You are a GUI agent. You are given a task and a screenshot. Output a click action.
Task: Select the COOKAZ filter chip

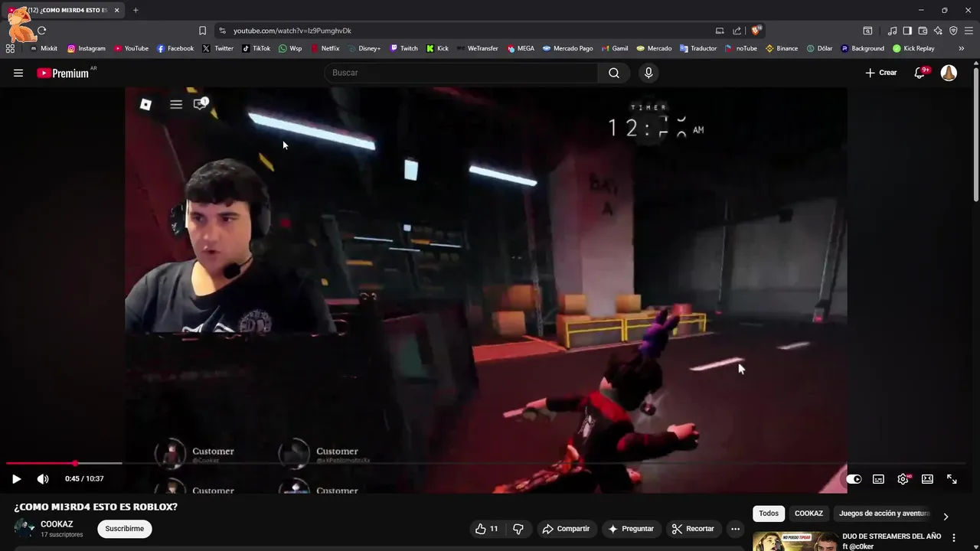pyautogui.click(x=808, y=514)
